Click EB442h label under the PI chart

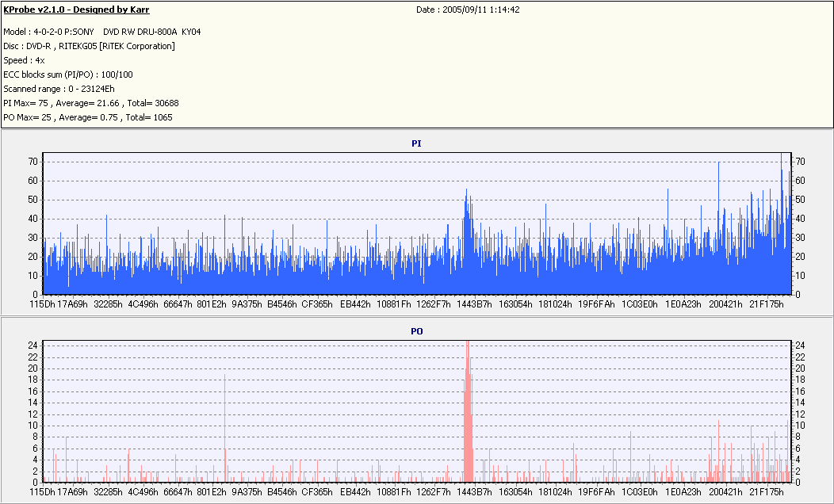click(355, 304)
